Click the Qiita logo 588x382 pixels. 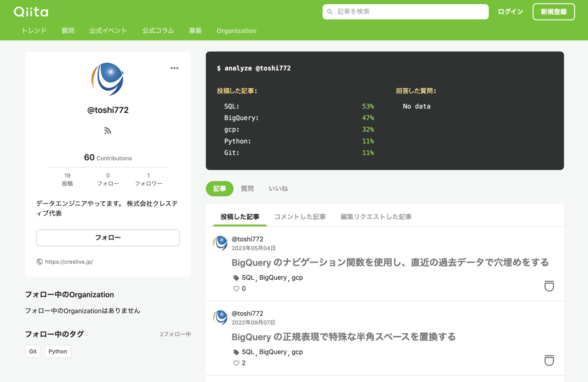click(x=31, y=12)
